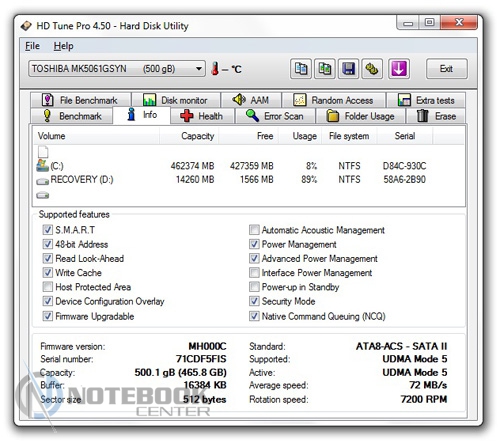Toggle the Read Look-Ahead checkbox
This screenshot has width=500, height=443.
tap(48, 258)
